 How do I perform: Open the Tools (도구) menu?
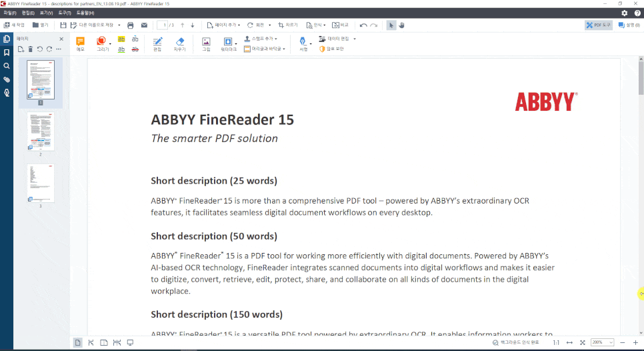pos(65,13)
